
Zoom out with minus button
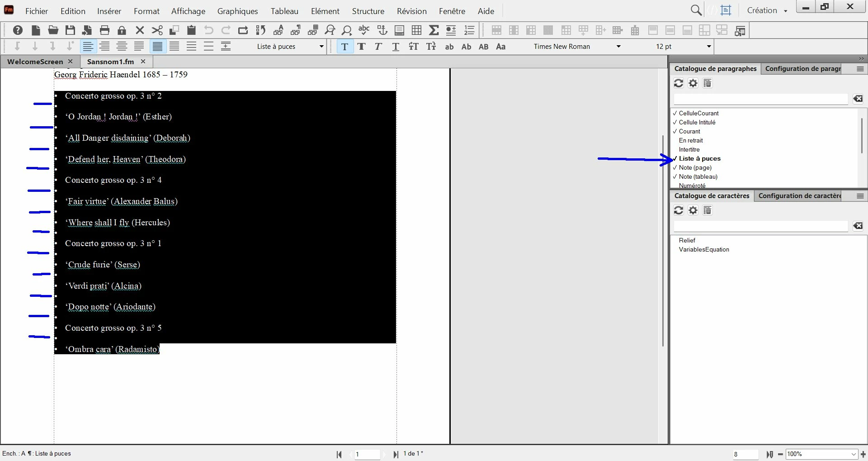click(781, 454)
